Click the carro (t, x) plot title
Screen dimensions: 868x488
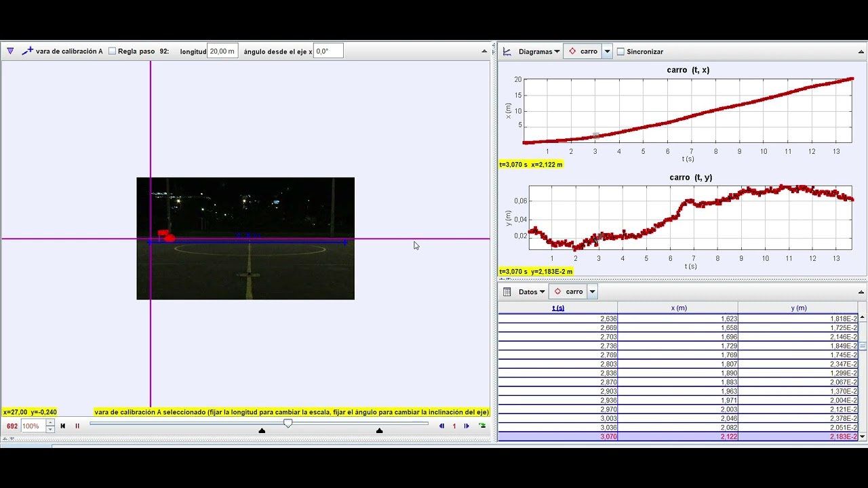click(x=688, y=70)
